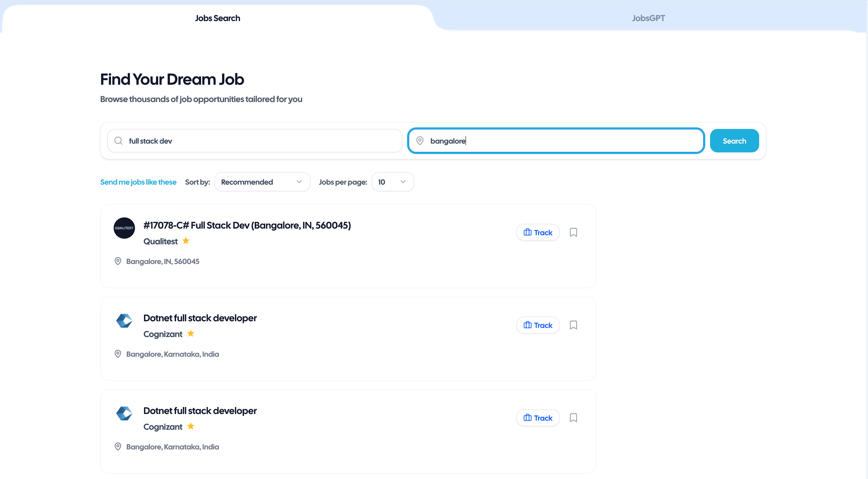The height and width of the screenshot is (479, 868).
Task: Click the briefcase icon in the first Track button
Action: point(528,232)
